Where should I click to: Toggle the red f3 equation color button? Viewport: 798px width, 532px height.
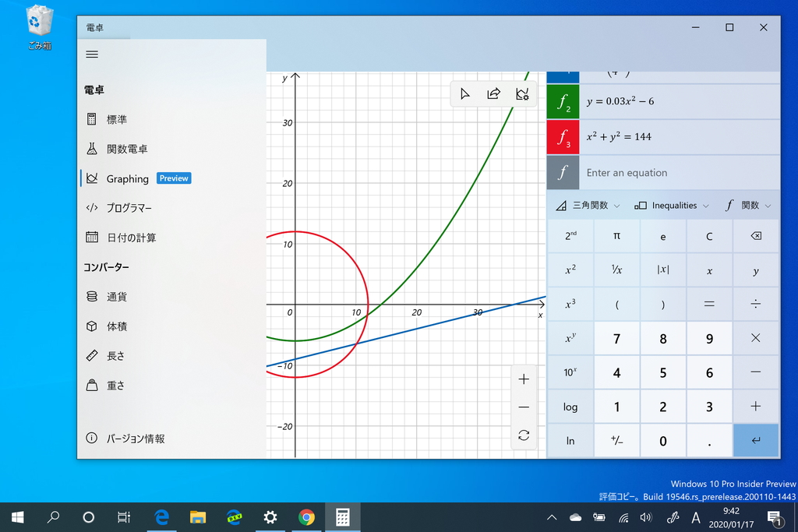[x=563, y=137]
